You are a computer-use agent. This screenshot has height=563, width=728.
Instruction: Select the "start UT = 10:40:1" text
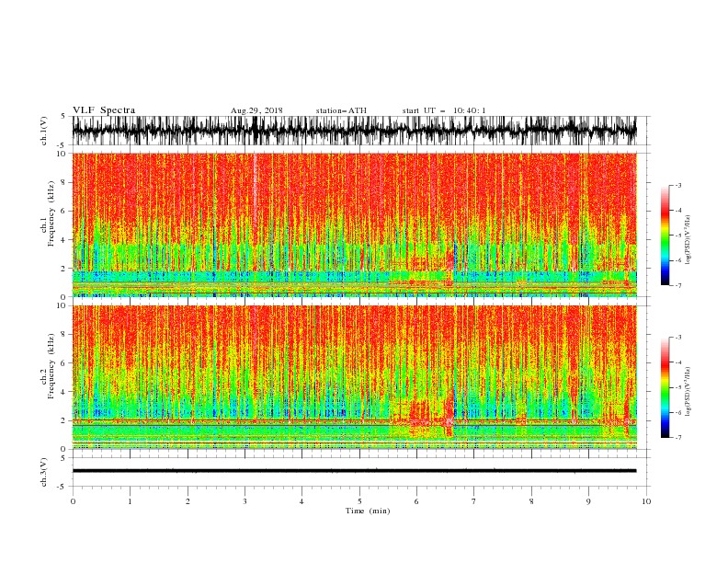pos(444,110)
